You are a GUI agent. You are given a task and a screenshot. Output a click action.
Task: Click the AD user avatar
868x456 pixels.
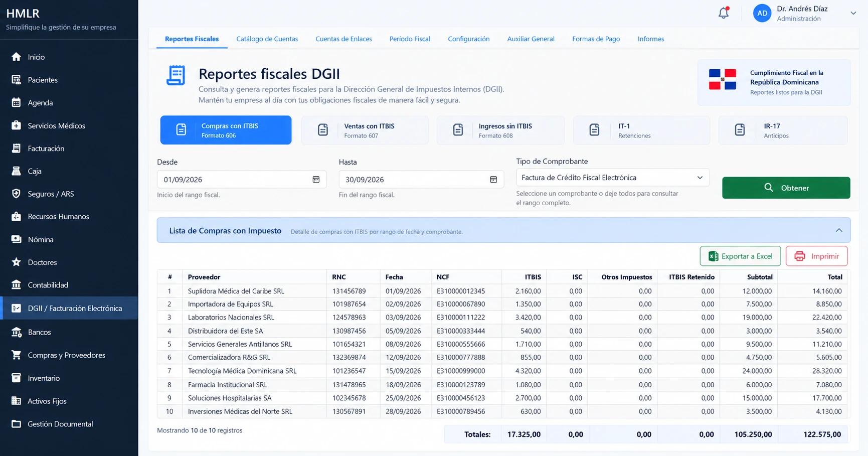[762, 13]
